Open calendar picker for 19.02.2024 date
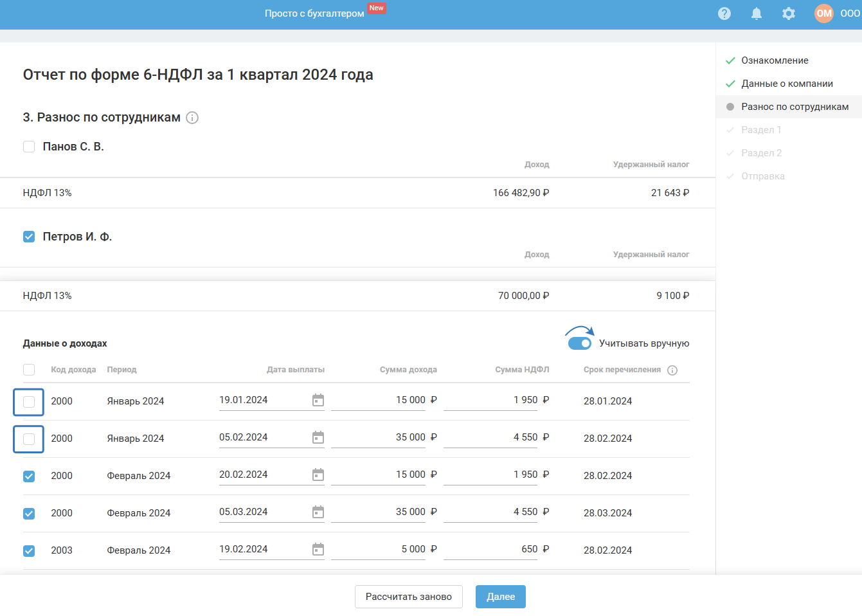862x616 pixels. point(318,550)
